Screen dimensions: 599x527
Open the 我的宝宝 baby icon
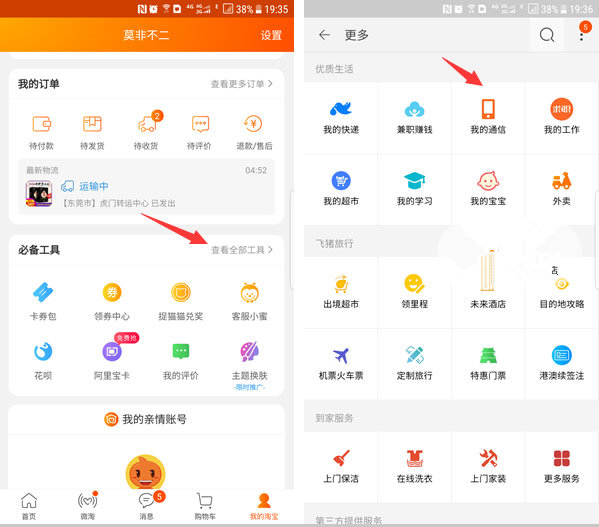point(488,181)
